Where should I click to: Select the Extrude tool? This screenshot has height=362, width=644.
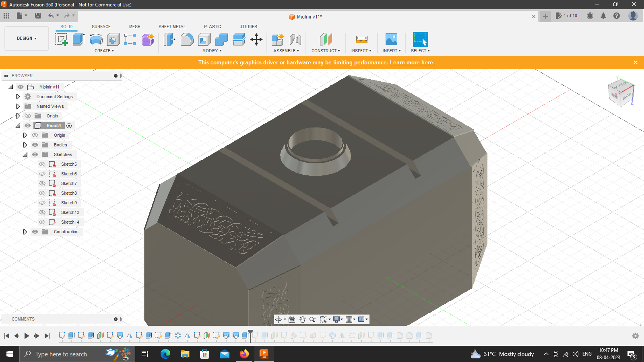pos(78,39)
